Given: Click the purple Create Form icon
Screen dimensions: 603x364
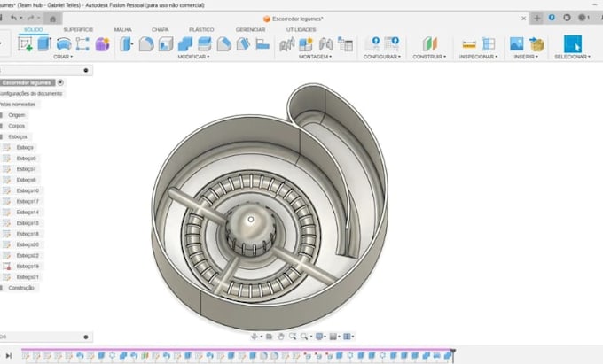Looking at the screenshot, I should [x=102, y=43].
